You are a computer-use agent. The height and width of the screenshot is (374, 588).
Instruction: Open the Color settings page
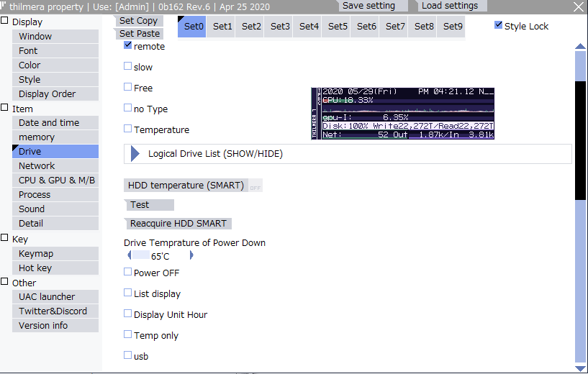pyautogui.click(x=55, y=65)
